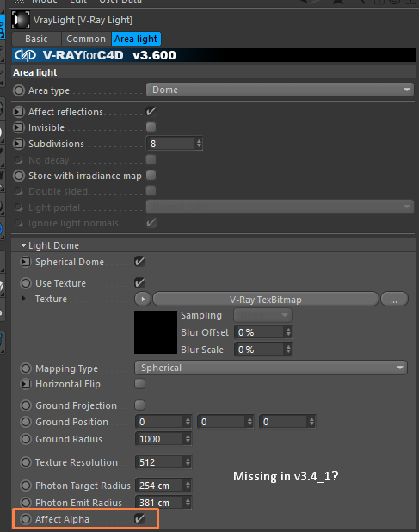This screenshot has height=532, width=419.
Task: Enable the Ground Projection checkbox
Action: [139, 405]
